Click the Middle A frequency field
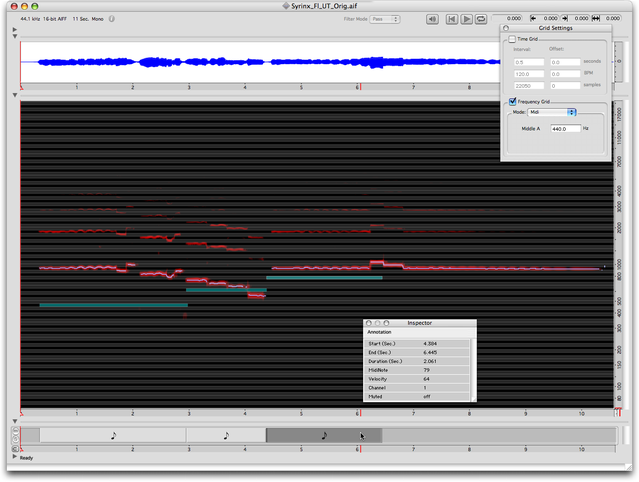Screen dimensions: 639x482 [x=558, y=129]
